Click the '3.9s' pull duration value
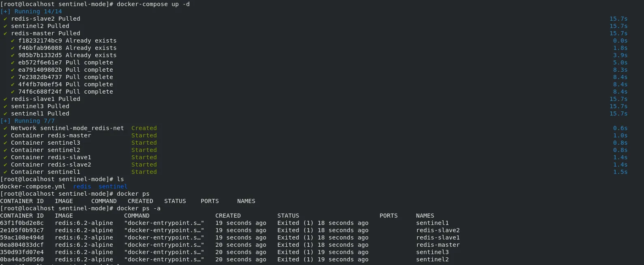This screenshot has width=644, height=265. pyautogui.click(x=620, y=55)
